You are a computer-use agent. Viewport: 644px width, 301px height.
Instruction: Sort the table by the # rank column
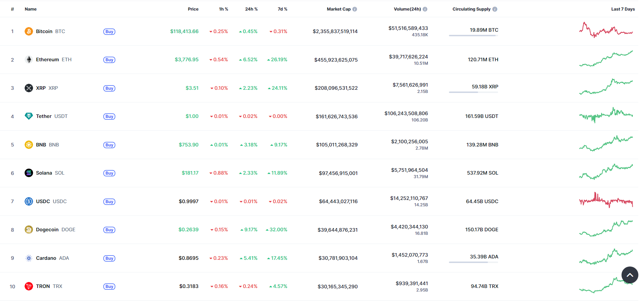pyautogui.click(x=12, y=9)
